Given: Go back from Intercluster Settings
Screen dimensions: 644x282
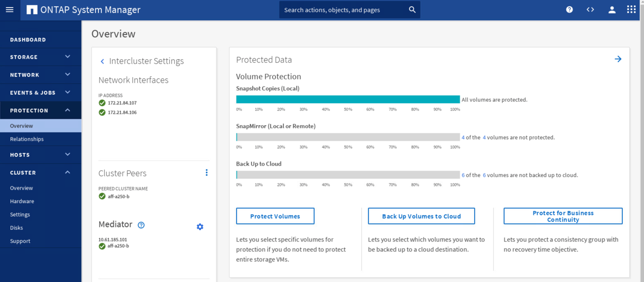Looking at the screenshot, I should coord(102,61).
